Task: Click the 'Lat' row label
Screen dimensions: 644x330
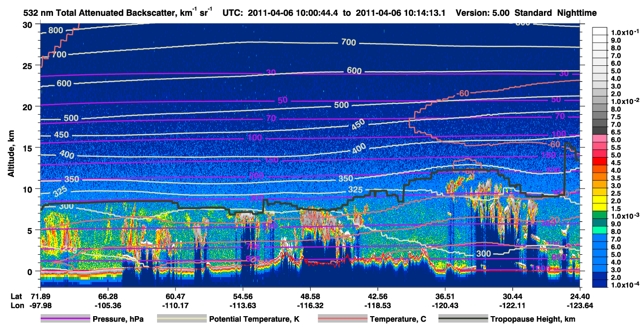Action: [16, 296]
